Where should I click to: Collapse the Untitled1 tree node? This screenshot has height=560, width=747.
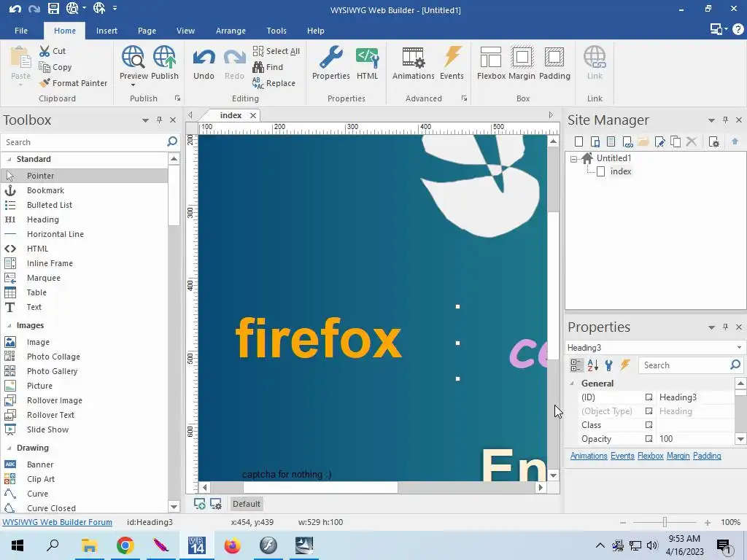click(x=573, y=159)
